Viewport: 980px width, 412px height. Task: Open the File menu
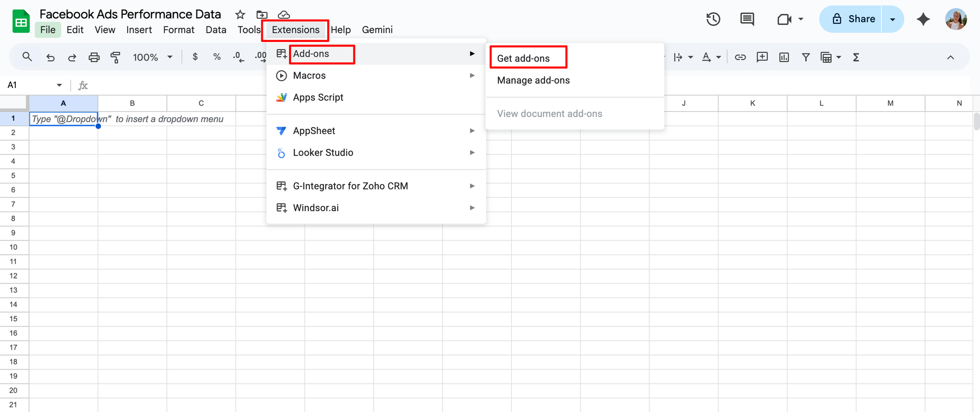point(48,30)
